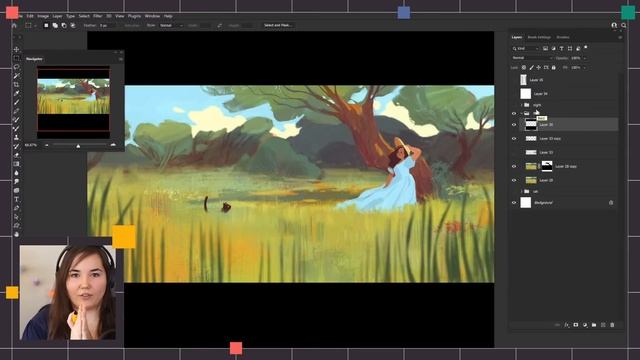Open the Filter menu
This screenshot has width=640, height=360.
click(98, 16)
